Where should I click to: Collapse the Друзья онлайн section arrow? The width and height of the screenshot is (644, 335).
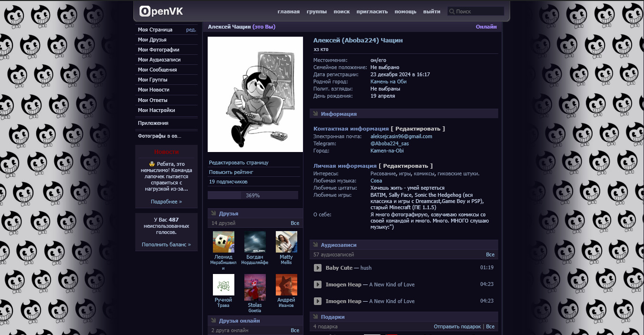213,321
